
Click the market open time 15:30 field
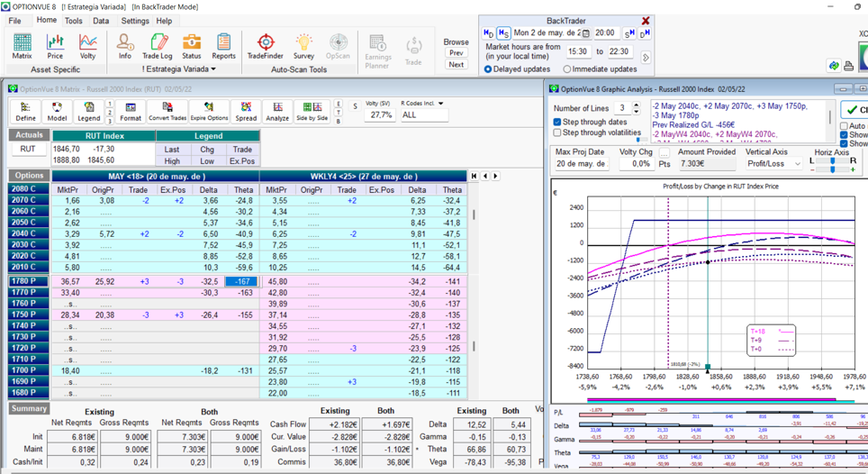coord(578,51)
